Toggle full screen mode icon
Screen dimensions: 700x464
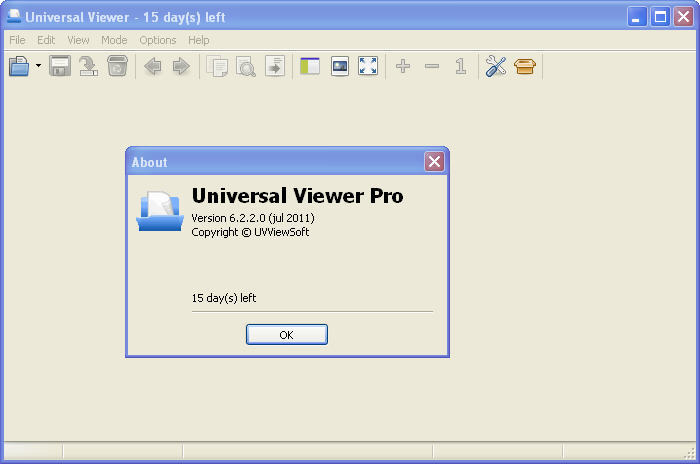(x=368, y=67)
